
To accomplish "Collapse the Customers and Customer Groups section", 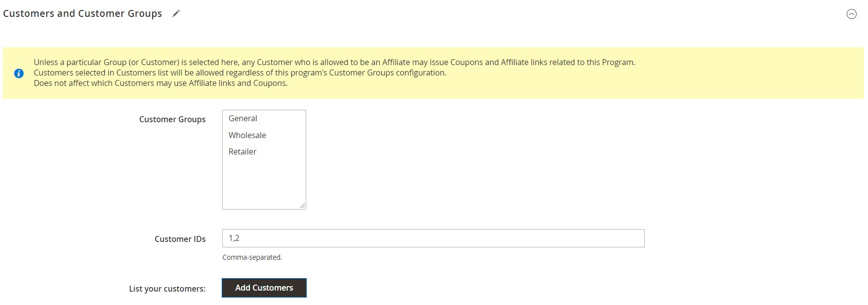I will click(x=851, y=14).
